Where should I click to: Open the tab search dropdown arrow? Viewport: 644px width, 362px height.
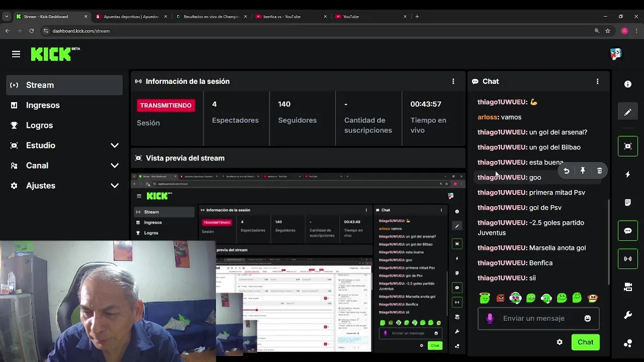pos(6,17)
